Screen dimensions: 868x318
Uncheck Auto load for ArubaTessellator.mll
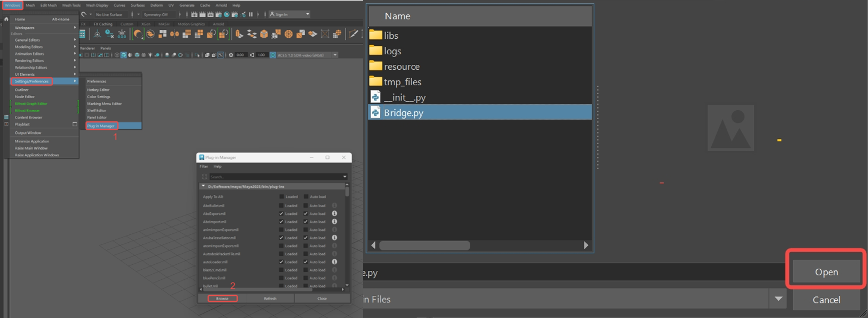[x=306, y=238]
